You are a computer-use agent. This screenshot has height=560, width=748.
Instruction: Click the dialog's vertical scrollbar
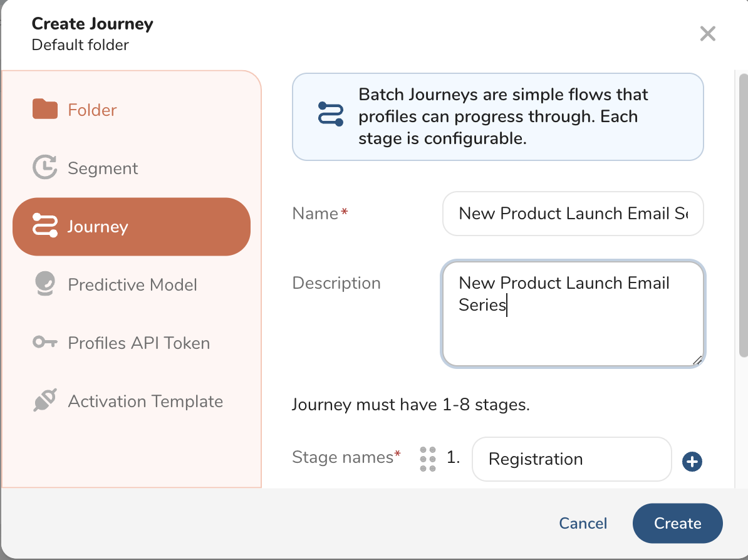tap(743, 213)
